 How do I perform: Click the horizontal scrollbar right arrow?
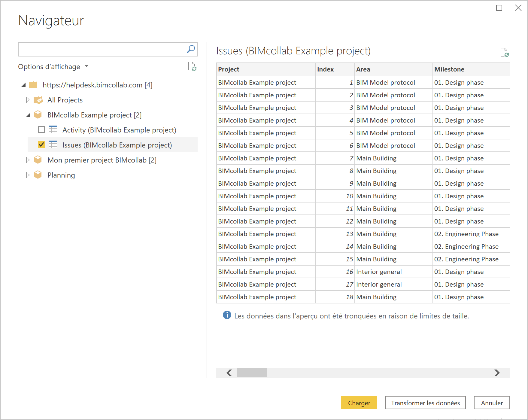pos(497,373)
